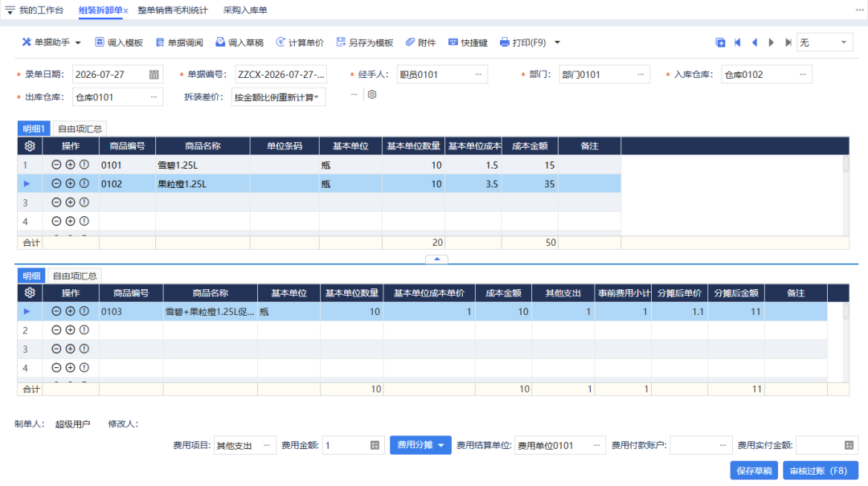Click 单据调阅 in the toolbar

[x=179, y=43]
